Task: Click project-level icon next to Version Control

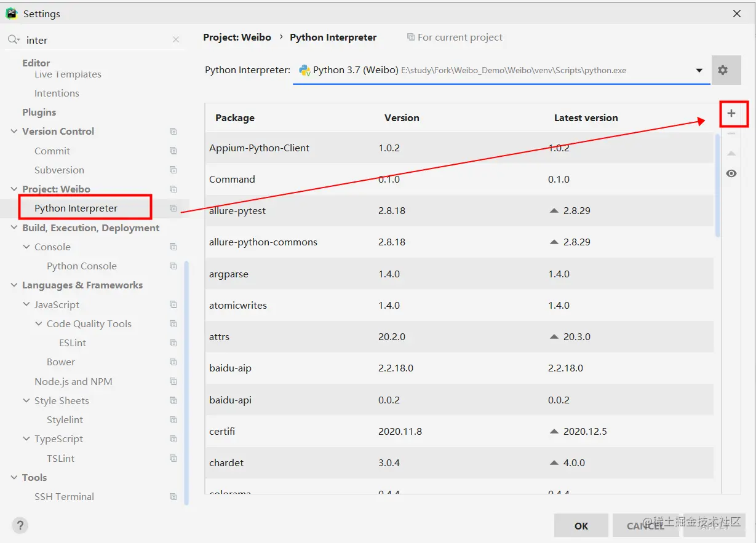Action: tap(173, 132)
